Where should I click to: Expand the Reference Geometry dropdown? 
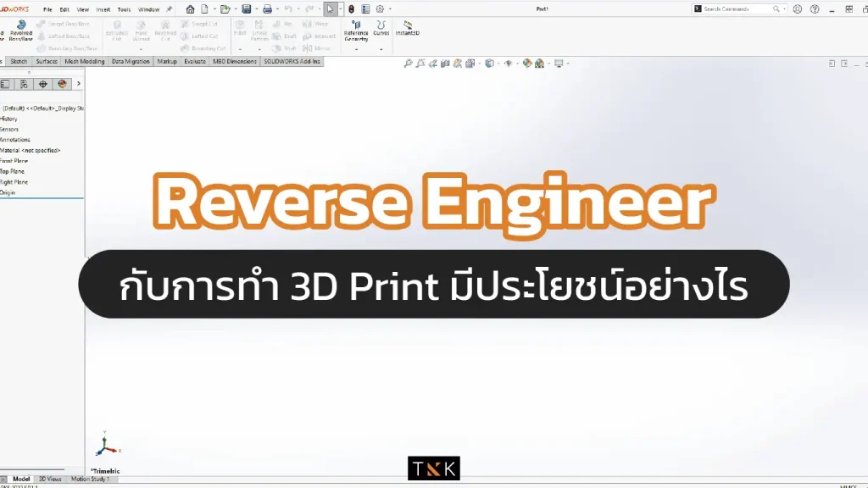click(356, 49)
